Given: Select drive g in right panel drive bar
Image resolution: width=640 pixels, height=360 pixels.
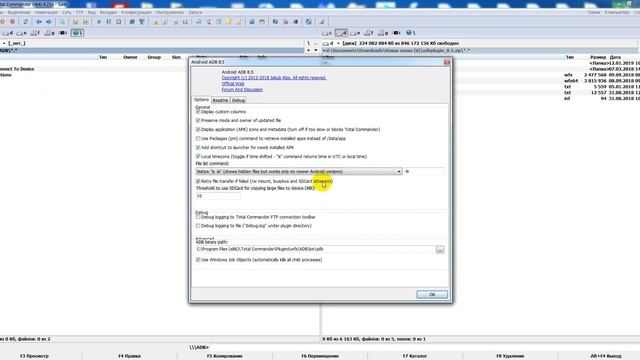Looking at the screenshot, I should pos(383,33).
